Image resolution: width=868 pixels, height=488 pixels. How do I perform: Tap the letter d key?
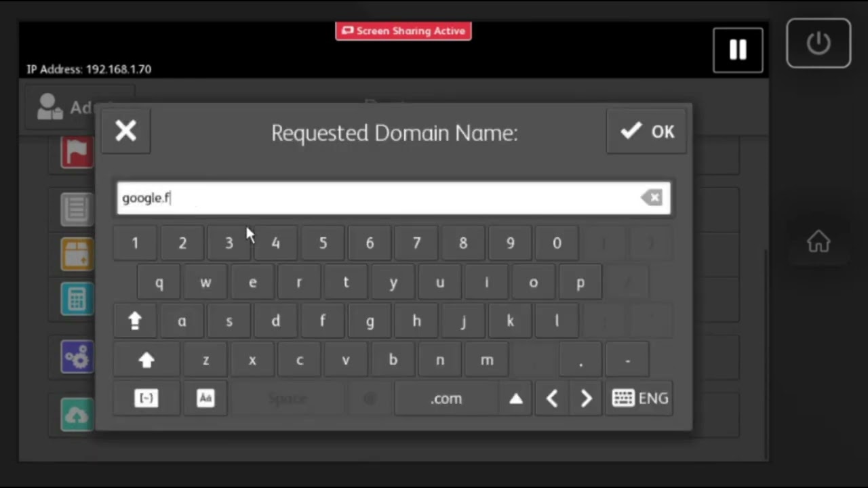[276, 321]
